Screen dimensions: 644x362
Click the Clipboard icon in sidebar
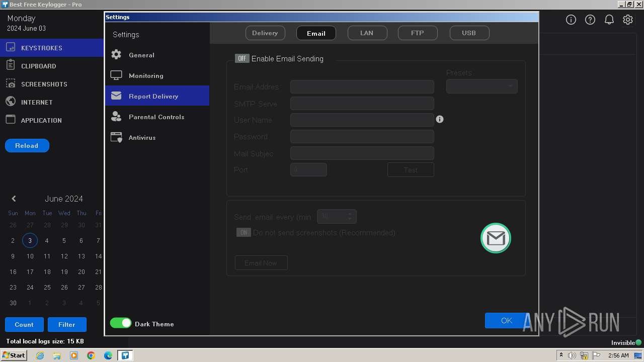click(x=10, y=65)
